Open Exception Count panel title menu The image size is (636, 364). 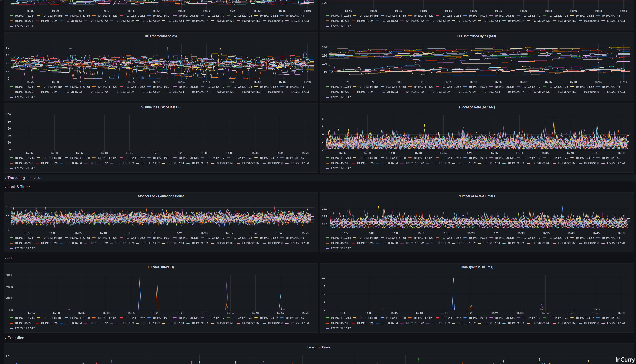pyautogui.click(x=318, y=347)
